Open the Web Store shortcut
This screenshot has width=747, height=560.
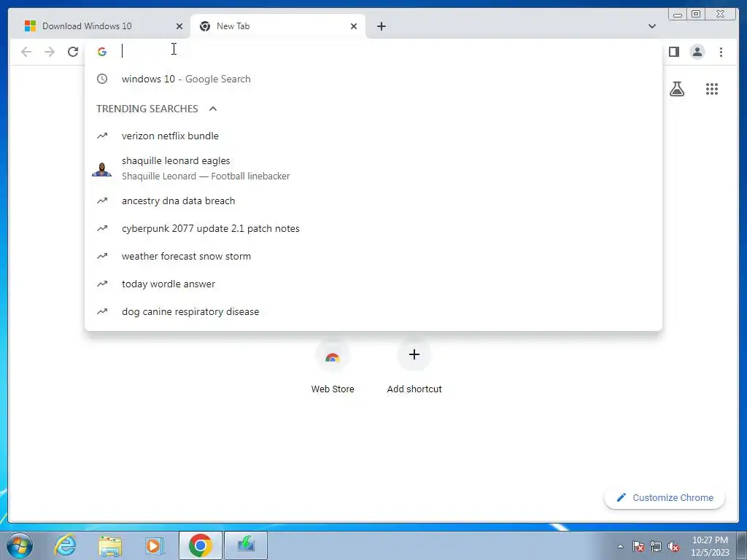tap(333, 366)
